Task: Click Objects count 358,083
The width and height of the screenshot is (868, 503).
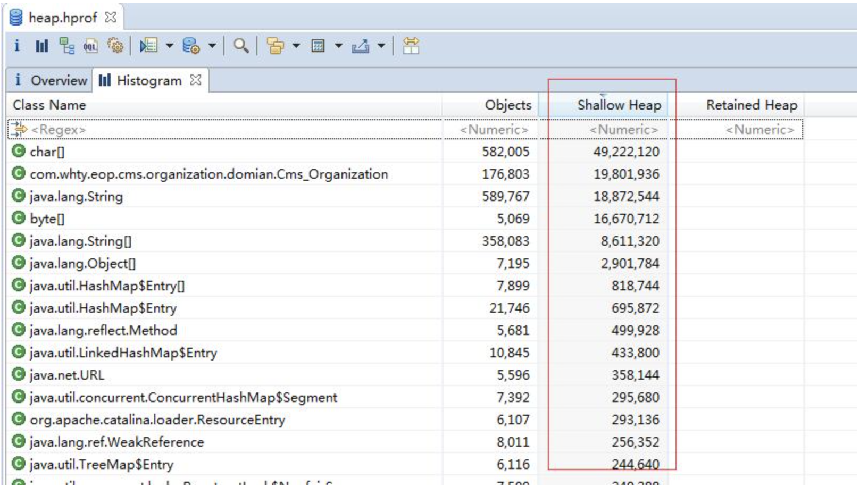Action: click(x=506, y=241)
